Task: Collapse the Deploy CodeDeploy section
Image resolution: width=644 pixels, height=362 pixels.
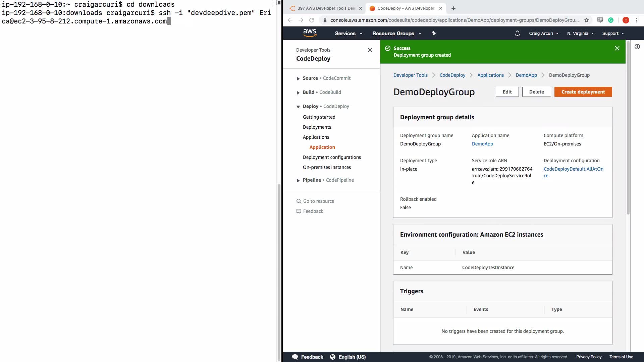Action: click(x=298, y=107)
